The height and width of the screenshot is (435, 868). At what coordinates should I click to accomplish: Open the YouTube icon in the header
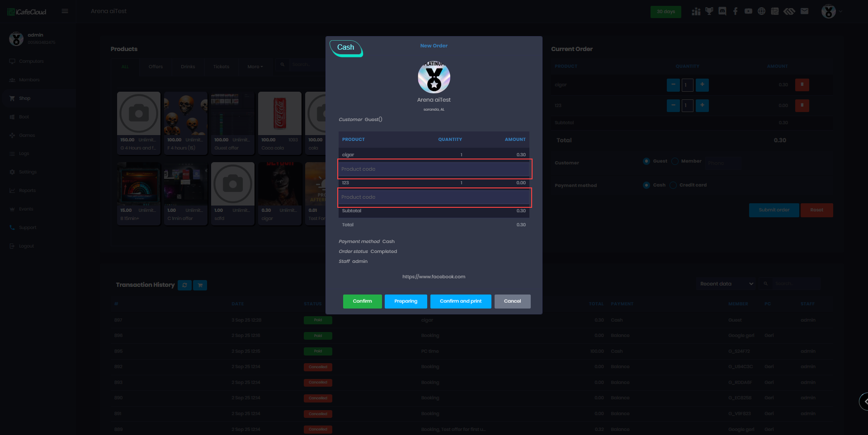pyautogui.click(x=749, y=11)
